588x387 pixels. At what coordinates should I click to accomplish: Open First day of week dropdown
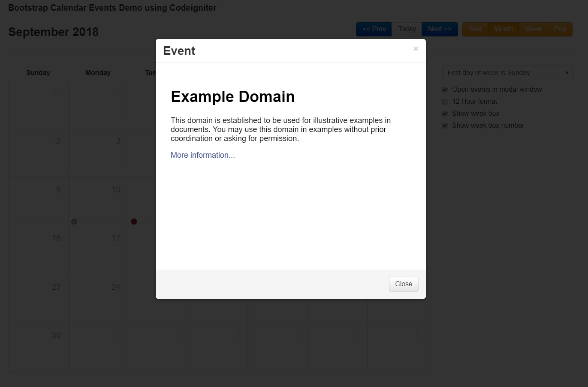point(507,73)
